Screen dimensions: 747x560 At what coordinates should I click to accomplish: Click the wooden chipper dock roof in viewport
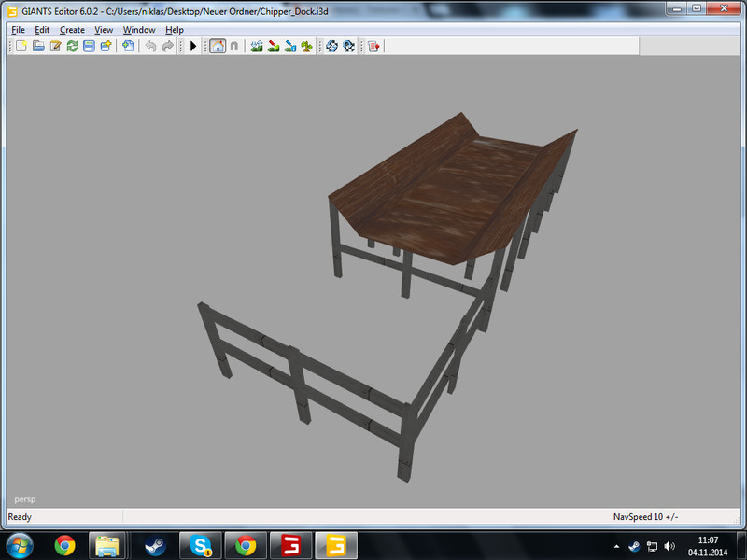point(448,187)
